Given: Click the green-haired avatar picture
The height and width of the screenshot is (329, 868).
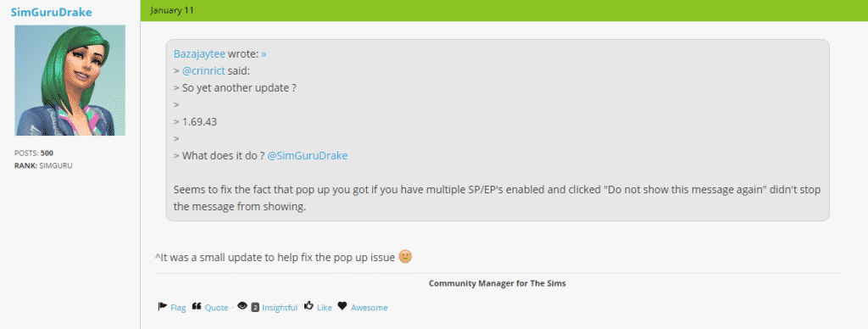Looking at the screenshot, I should pyautogui.click(x=70, y=81).
